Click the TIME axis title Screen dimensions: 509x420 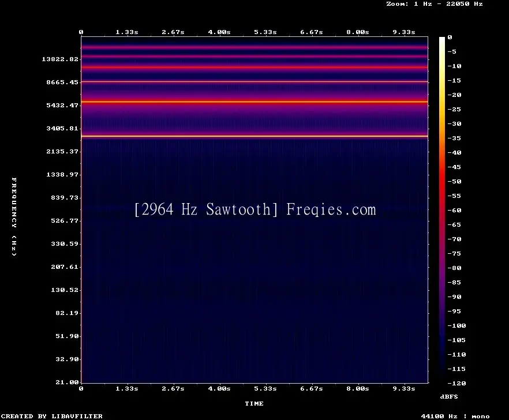click(254, 403)
